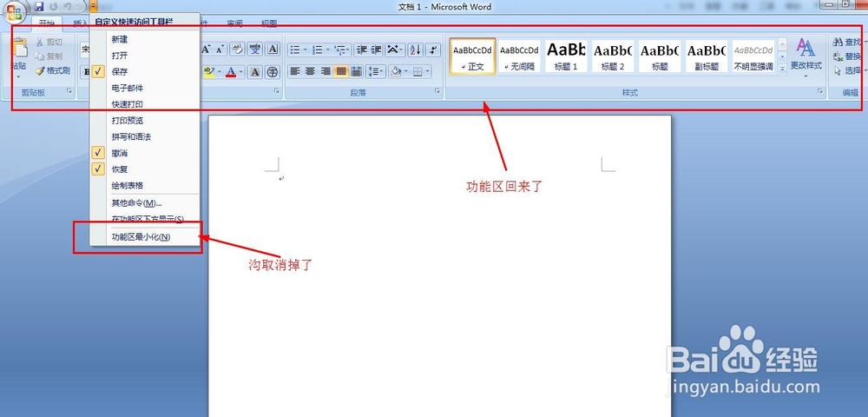Apply red font color button

[x=231, y=72]
